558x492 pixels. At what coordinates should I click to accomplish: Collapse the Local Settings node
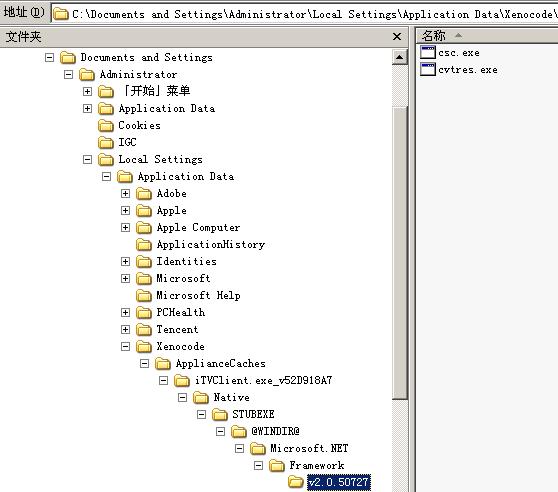click(87, 159)
